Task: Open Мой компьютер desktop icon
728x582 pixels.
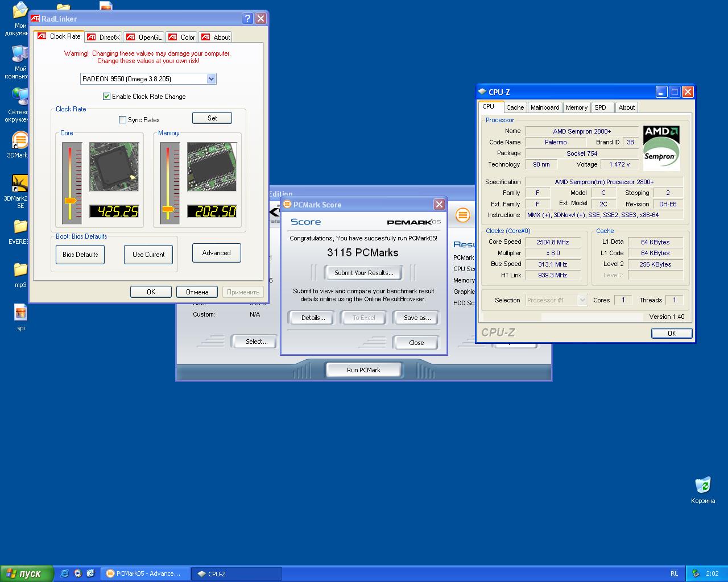Action: pos(20,54)
